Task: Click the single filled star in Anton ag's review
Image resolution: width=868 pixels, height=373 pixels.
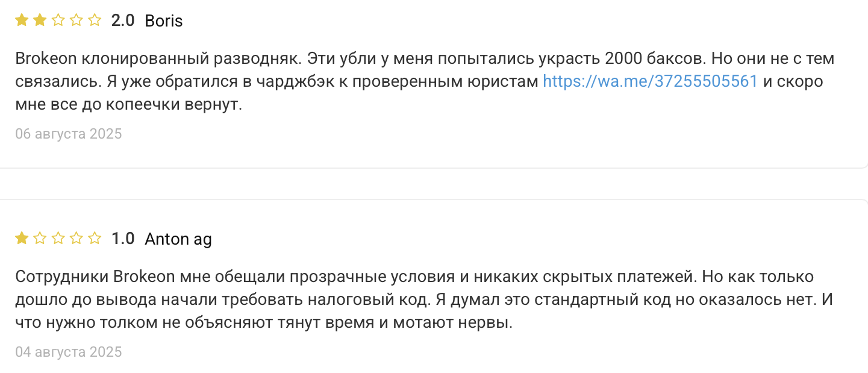Action: coord(22,239)
